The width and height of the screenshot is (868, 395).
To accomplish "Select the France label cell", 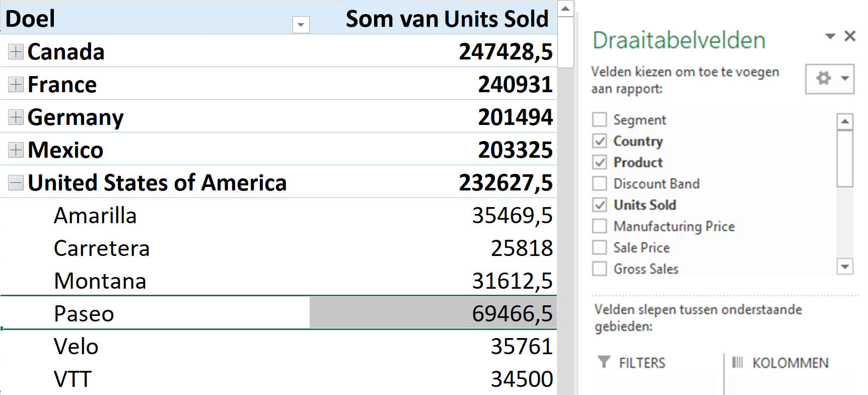I will pyautogui.click(x=62, y=84).
